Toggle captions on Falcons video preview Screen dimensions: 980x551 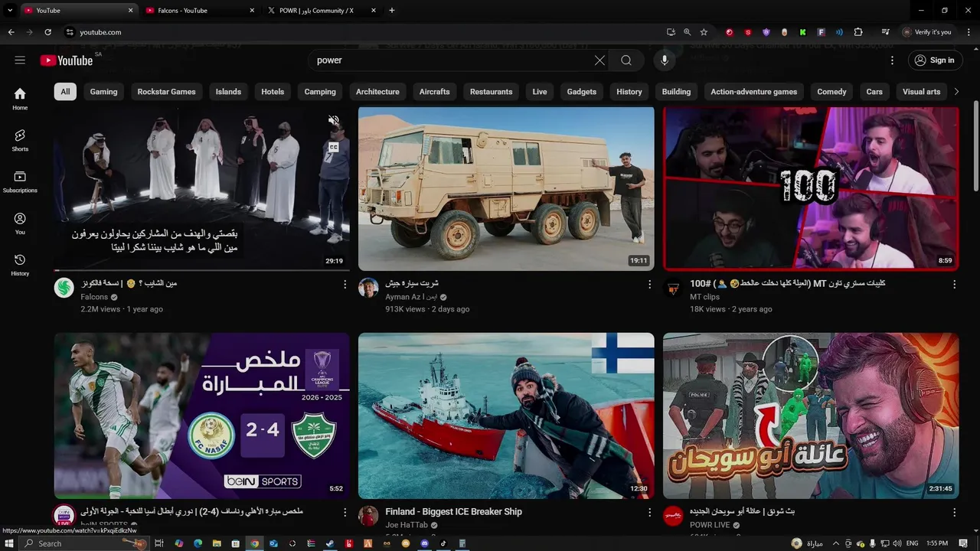tap(334, 146)
